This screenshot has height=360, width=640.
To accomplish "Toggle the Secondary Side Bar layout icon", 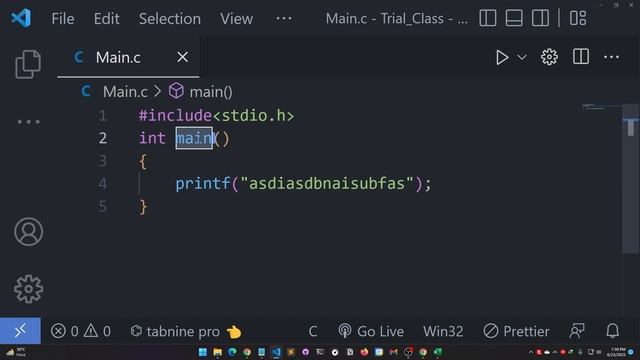I will coord(540,18).
